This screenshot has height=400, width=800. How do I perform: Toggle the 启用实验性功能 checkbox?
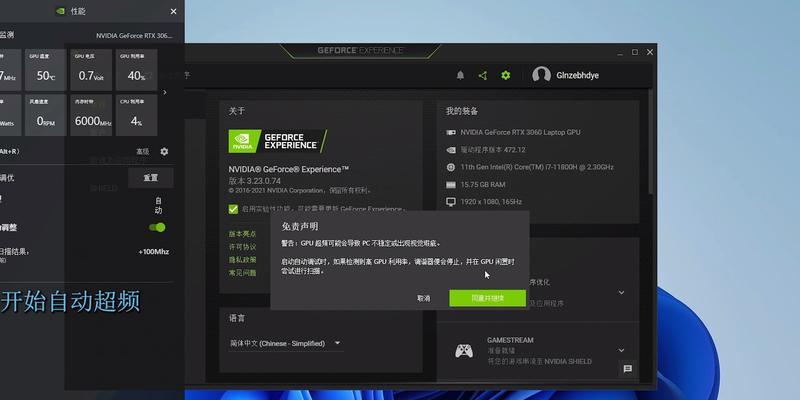(x=233, y=209)
